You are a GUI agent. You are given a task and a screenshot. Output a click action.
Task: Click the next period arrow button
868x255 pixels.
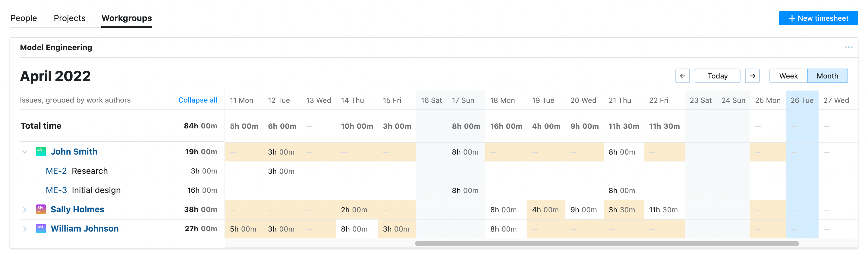pyautogui.click(x=752, y=76)
